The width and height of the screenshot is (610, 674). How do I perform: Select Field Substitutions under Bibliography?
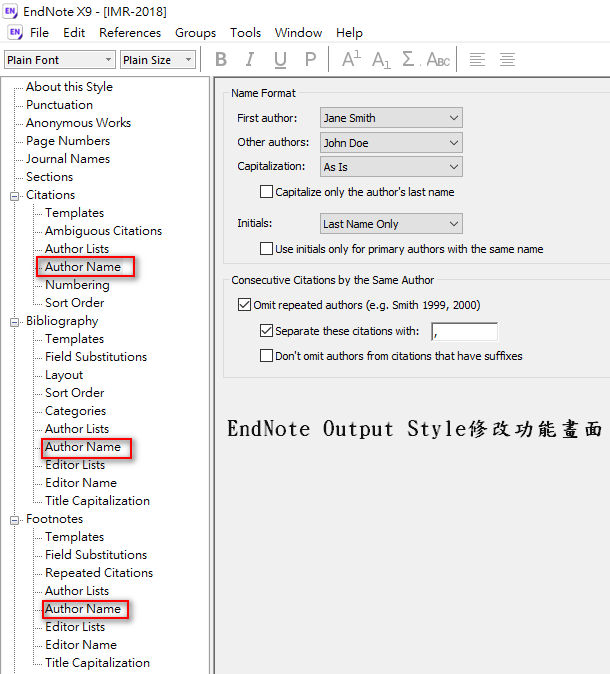point(96,357)
